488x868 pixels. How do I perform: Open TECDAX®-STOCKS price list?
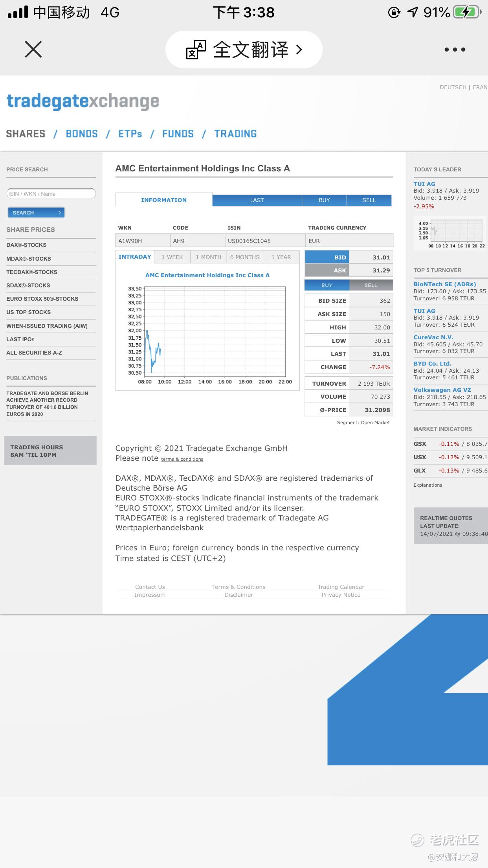pos(32,272)
